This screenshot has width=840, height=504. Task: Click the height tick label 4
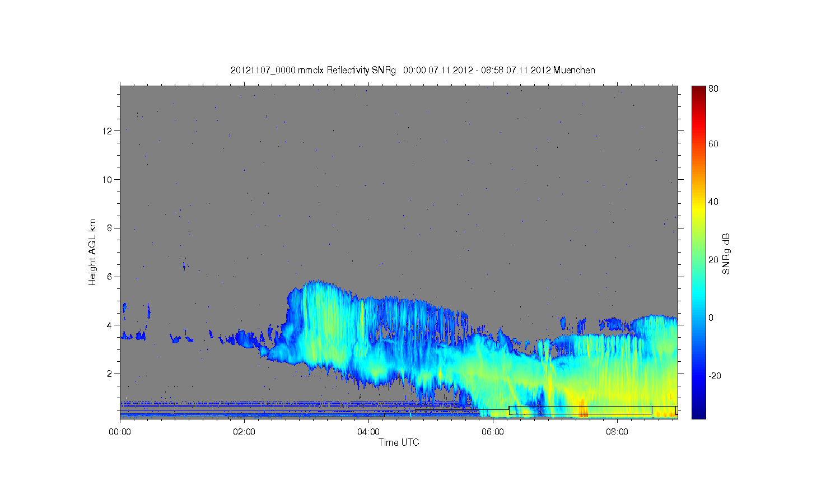click(110, 325)
